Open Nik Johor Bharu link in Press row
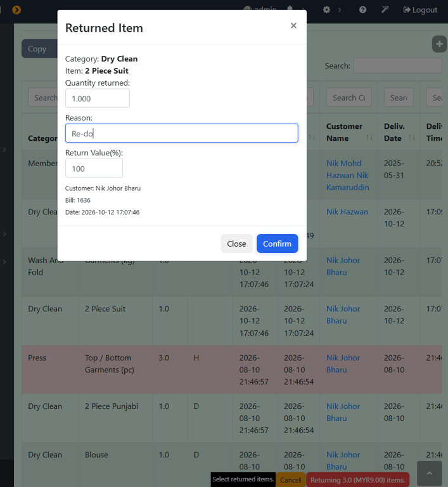The image size is (448, 487). (x=343, y=364)
